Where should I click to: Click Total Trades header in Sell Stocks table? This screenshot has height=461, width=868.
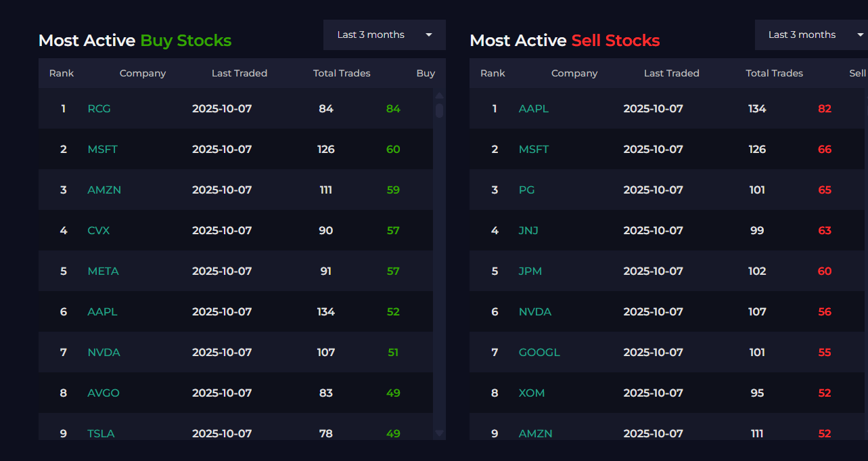click(775, 73)
